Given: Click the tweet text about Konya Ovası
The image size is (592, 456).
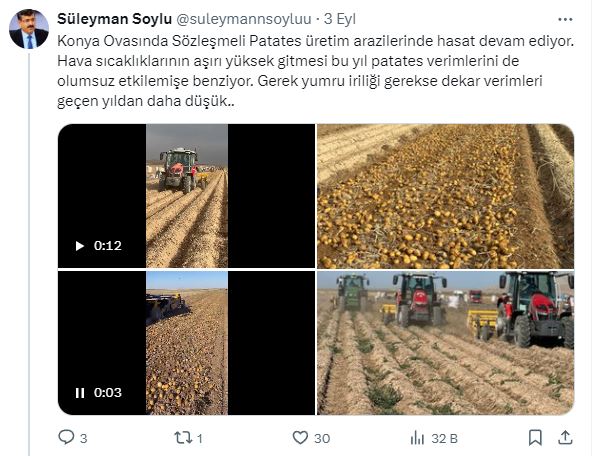Looking at the screenshot, I should [316, 71].
